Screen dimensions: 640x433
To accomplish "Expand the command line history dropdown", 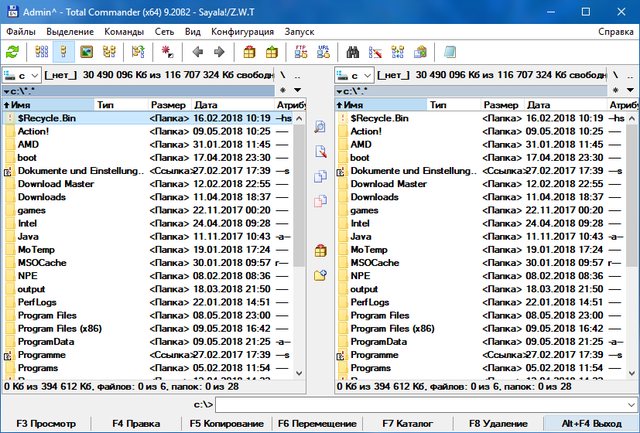I will (x=631, y=404).
